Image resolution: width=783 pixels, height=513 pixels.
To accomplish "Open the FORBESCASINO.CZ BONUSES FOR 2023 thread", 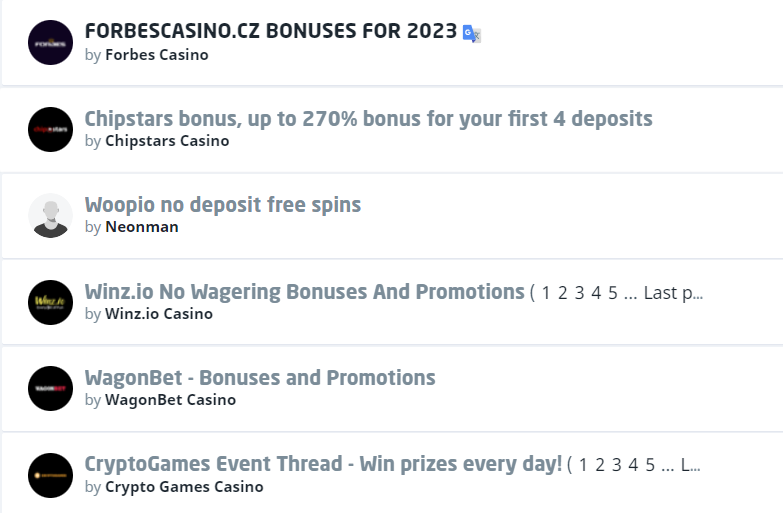I will click(x=271, y=32).
